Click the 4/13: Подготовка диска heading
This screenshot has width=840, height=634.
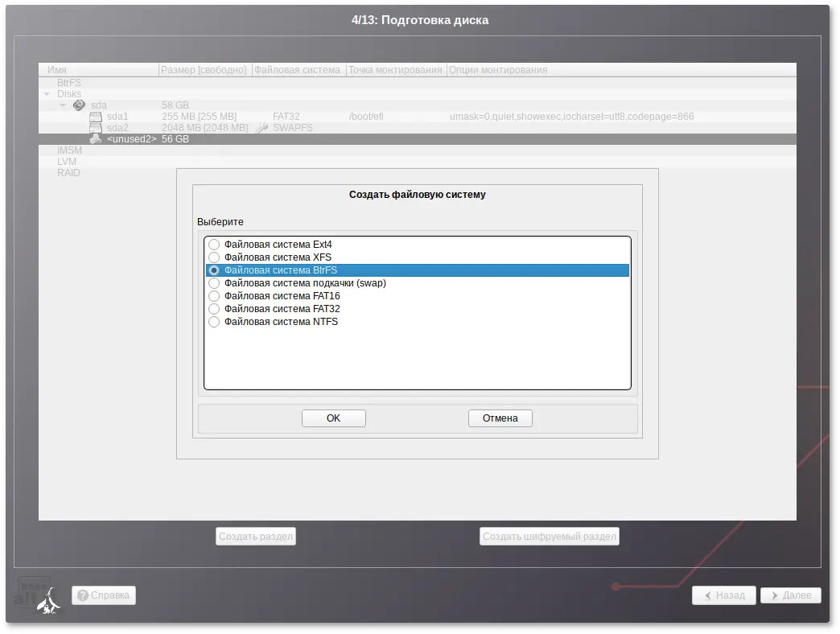coord(420,20)
